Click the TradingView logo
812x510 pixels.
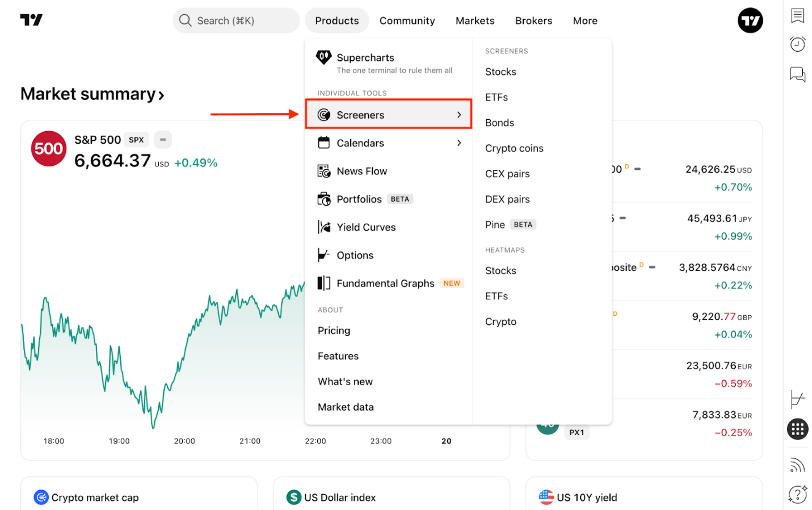coord(31,20)
